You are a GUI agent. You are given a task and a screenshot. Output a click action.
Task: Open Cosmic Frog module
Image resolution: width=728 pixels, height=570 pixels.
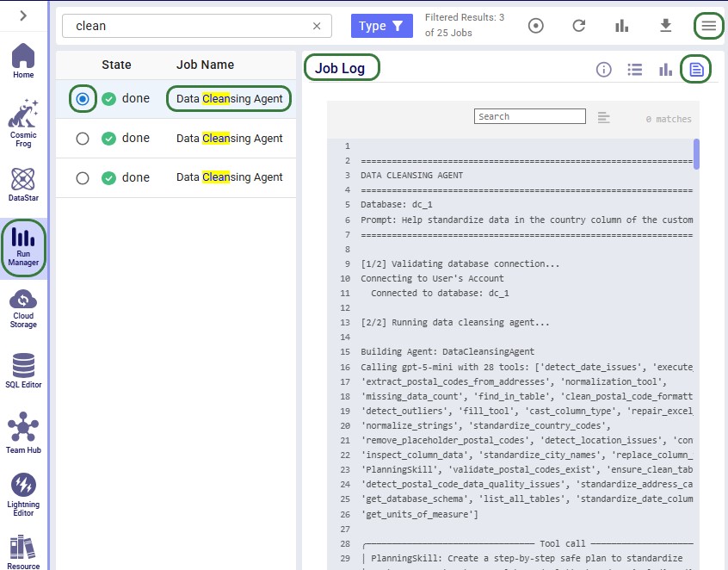[x=23, y=123]
